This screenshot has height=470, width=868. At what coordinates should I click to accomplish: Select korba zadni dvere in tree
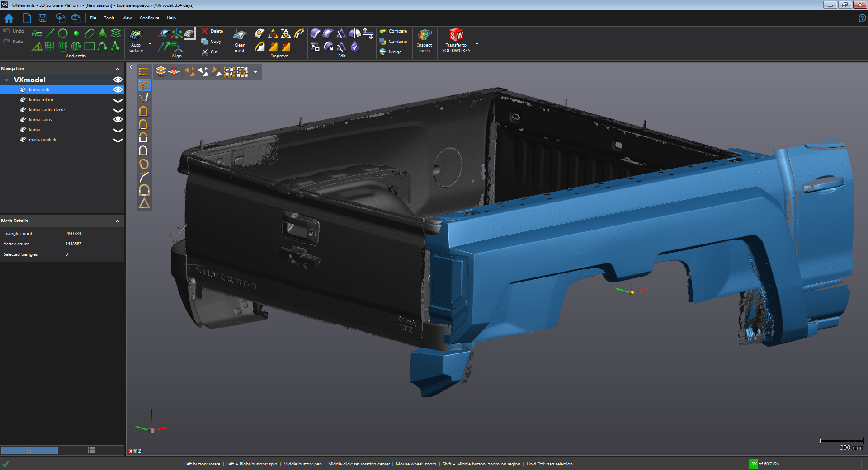click(47, 110)
